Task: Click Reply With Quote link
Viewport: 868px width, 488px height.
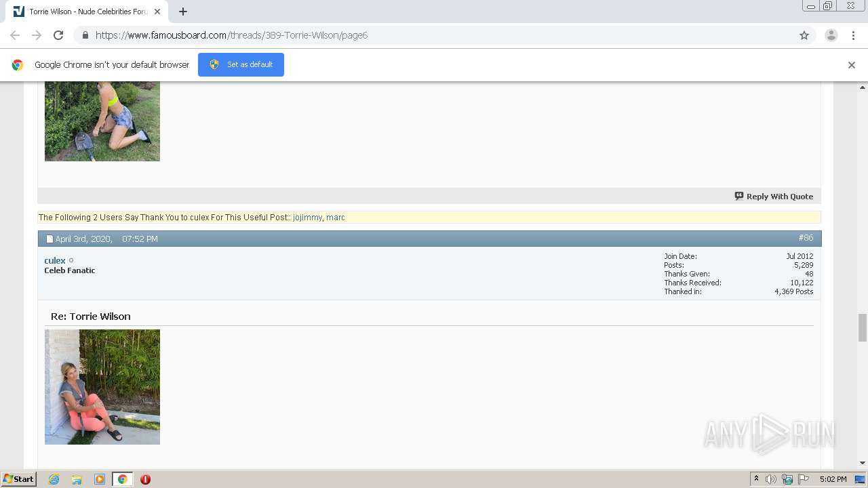Action: (780, 197)
